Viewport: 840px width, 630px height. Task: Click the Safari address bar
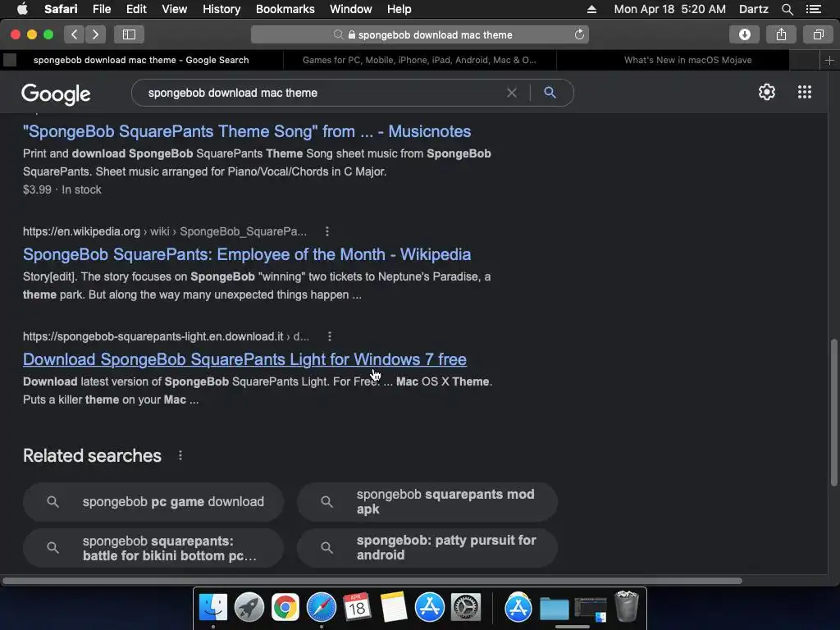coord(420,34)
